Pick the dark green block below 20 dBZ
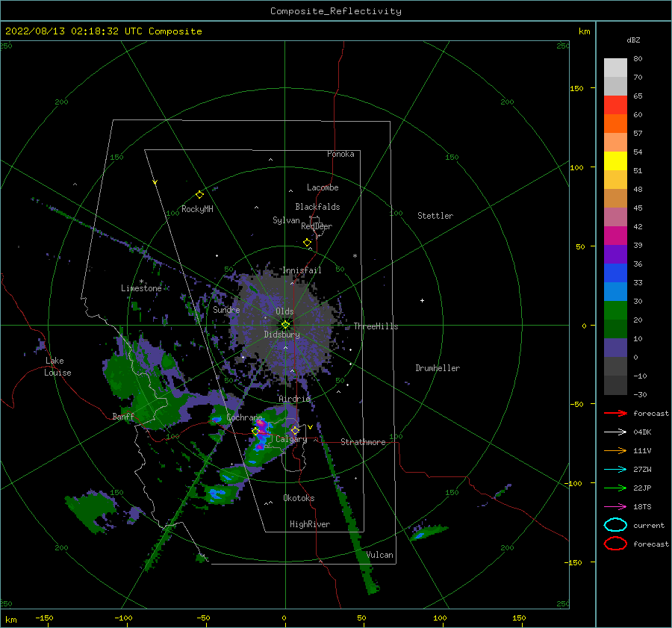 (x=615, y=329)
